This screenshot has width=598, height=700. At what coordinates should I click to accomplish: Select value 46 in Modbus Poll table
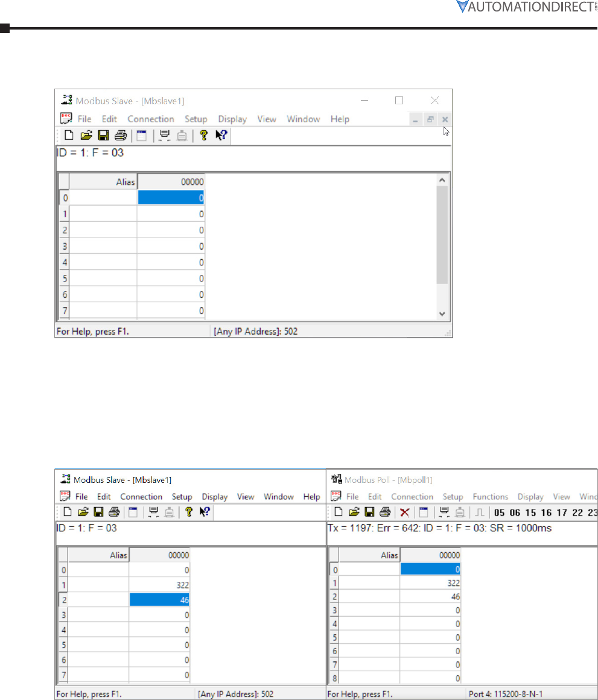click(x=430, y=596)
